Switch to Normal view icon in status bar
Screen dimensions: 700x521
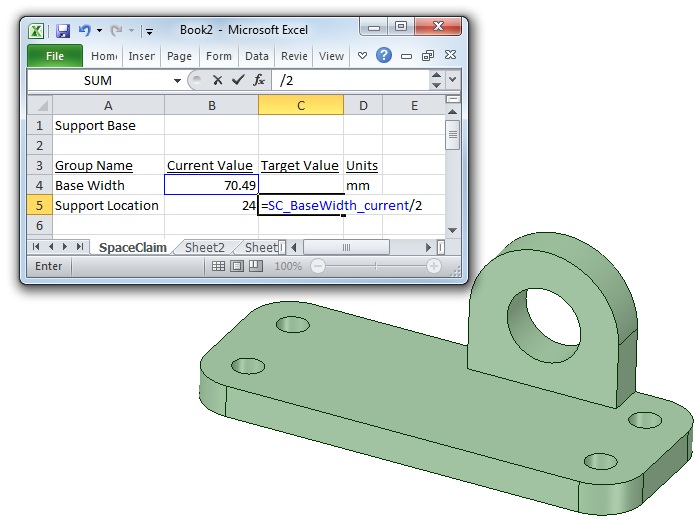(x=218, y=267)
